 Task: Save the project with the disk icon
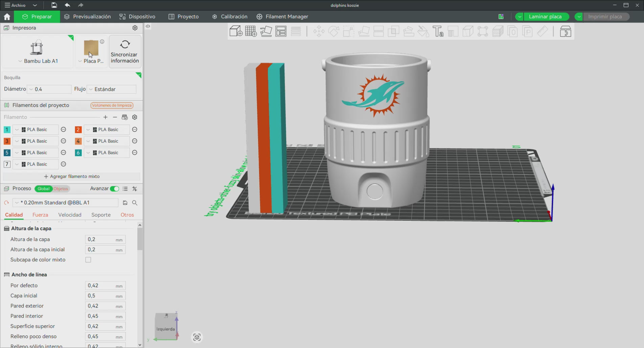(x=54, y=5)
